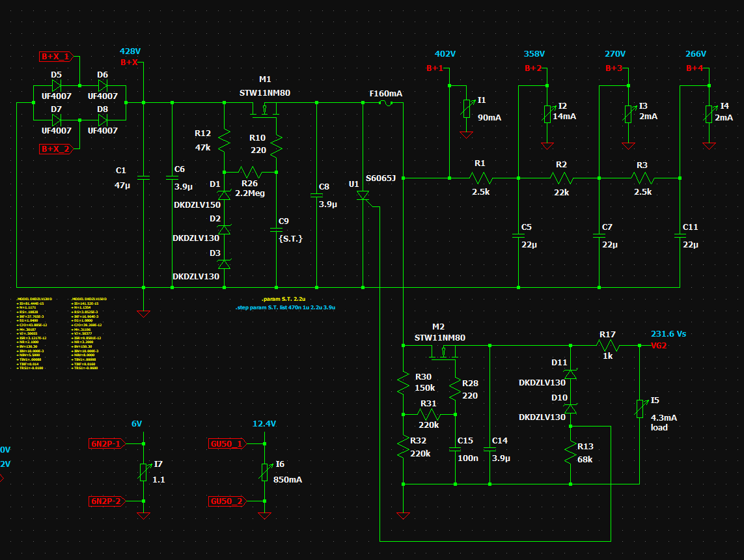Select the 6N2P-1 net port label
Screen dimensions: 744x560
click(x=105, y=443)
